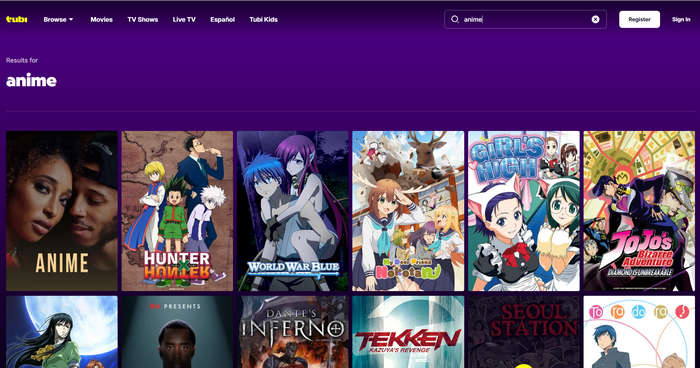Image resolution: width=700 pixels, height=368 pixels.
Task: Open the poster with moonlit long-haired character
Action: tap(62, 332)
